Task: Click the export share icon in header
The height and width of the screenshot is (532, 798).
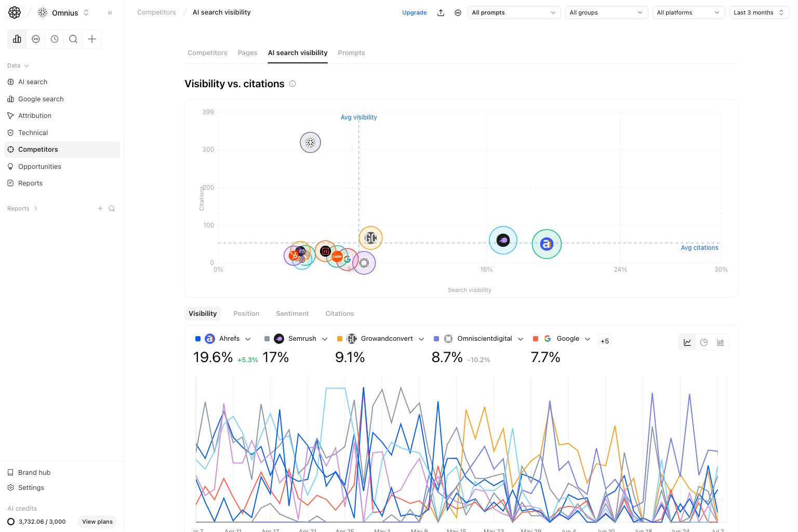Action: tap(441, 12)
